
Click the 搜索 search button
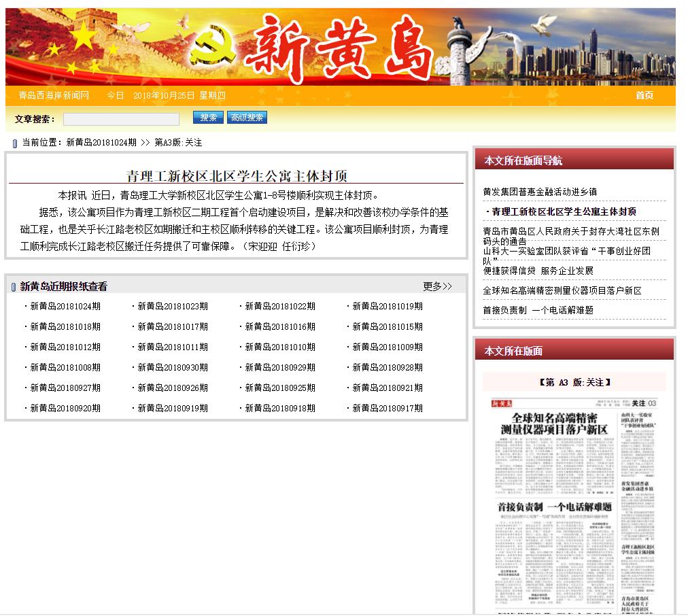[x=208, y=118]
